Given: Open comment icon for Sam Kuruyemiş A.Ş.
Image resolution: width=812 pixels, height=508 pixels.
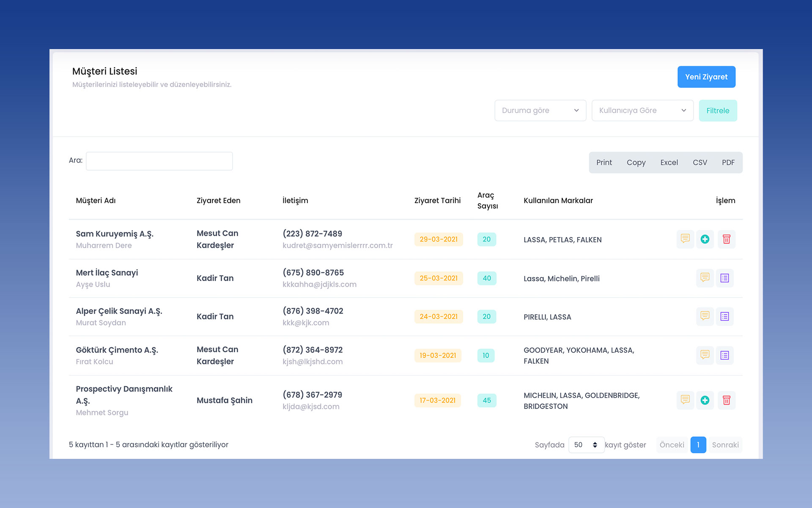Looking at the screenshot, I should pos(685,239).
